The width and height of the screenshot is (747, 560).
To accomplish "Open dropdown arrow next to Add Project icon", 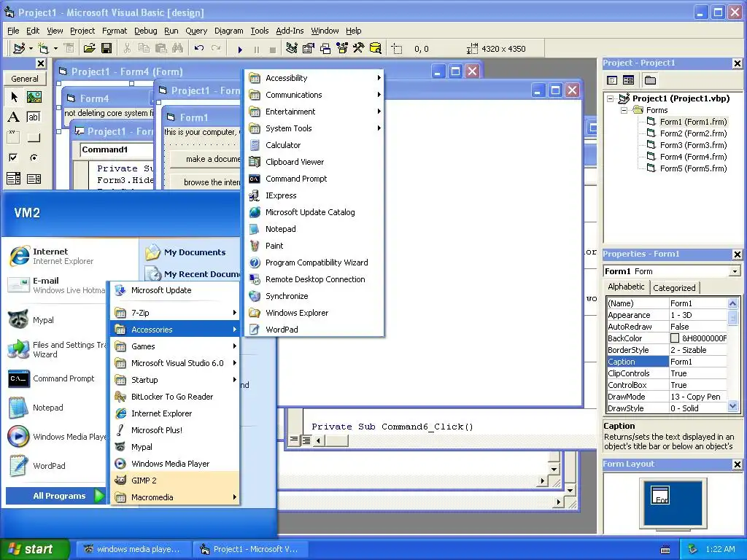I will click(x=31, y=49).
